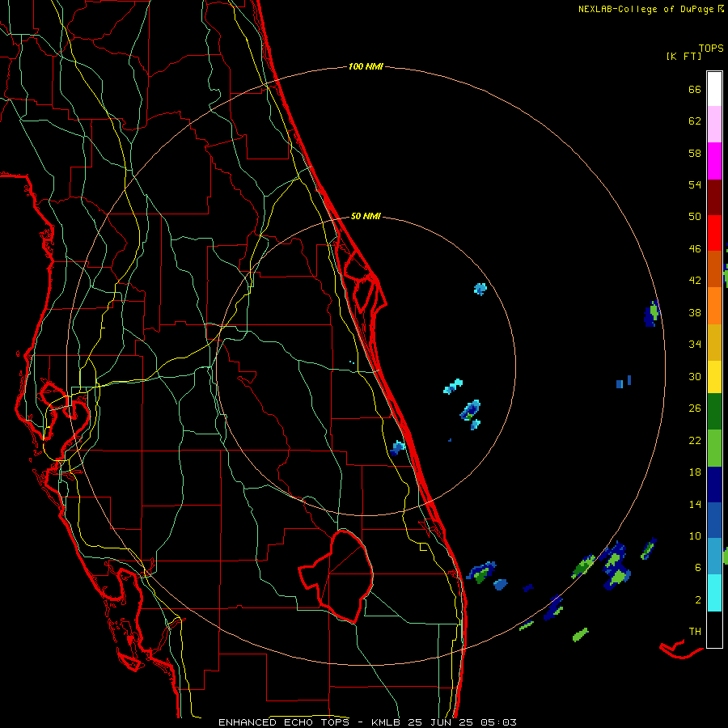Click the "34" legend value
This screenshot has width=728, height=728.
(695, 345)
